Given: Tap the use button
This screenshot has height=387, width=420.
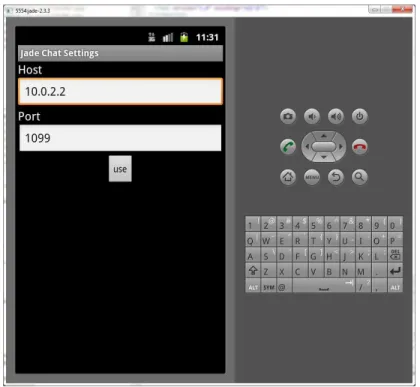Looking at the screenshot, I should (x=120, y=169).
